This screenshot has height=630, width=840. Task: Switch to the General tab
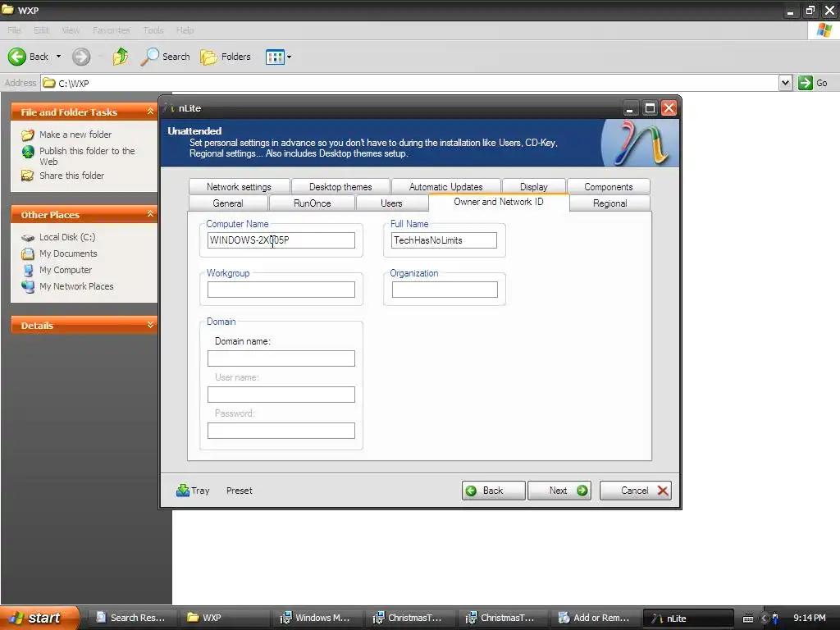(x=228, y=203)
